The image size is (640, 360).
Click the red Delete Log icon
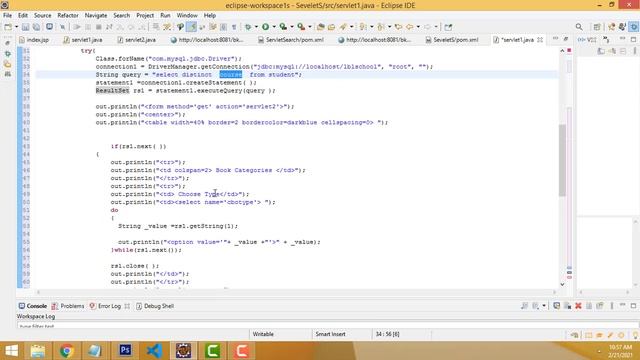pos(578,306)
